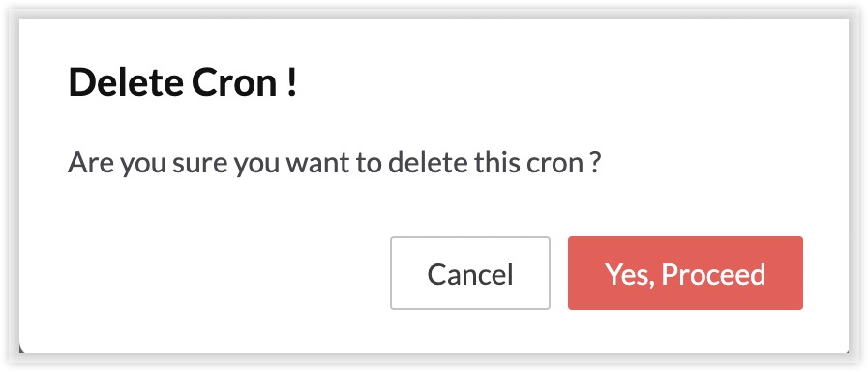Image resolution: width=868 pixels, height=372 pixels.
Task: Confirm cron deletion with Yes, Proceed
Action: point(685,273)
